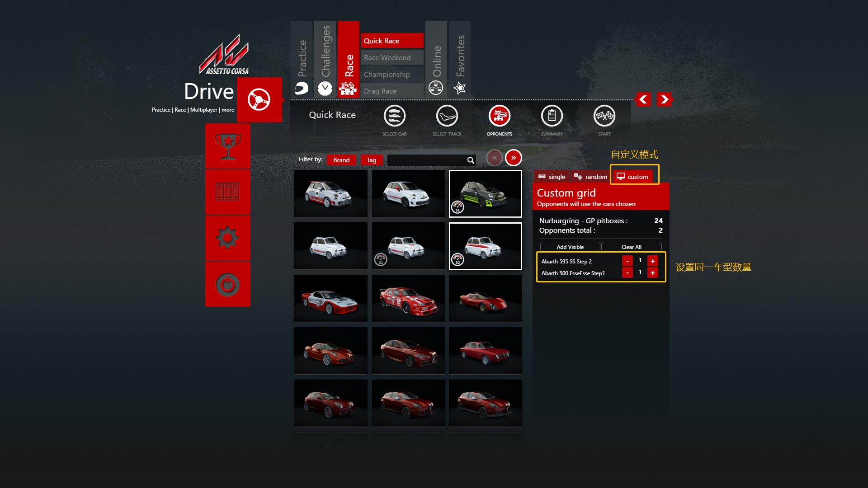This screenshot has width=868, height=488.
Task: Open the film strip replay section
Action: [227, 192]
